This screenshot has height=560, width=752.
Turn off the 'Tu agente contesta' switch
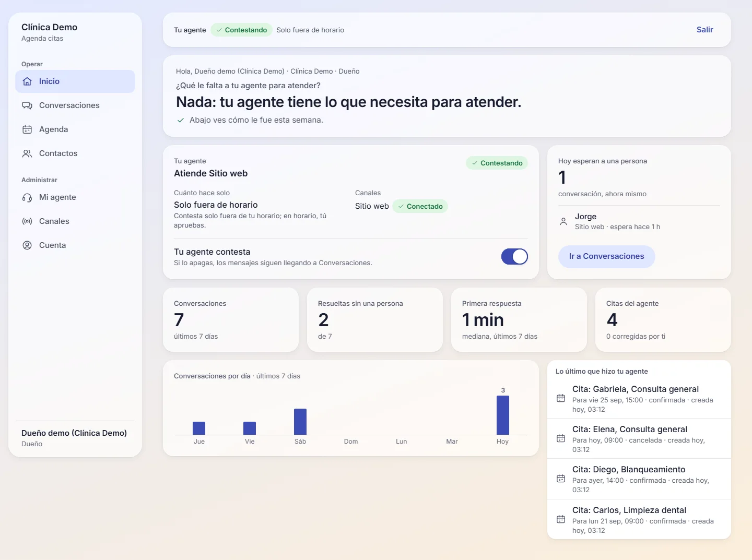pyautogui.click(x=514, y=257)
